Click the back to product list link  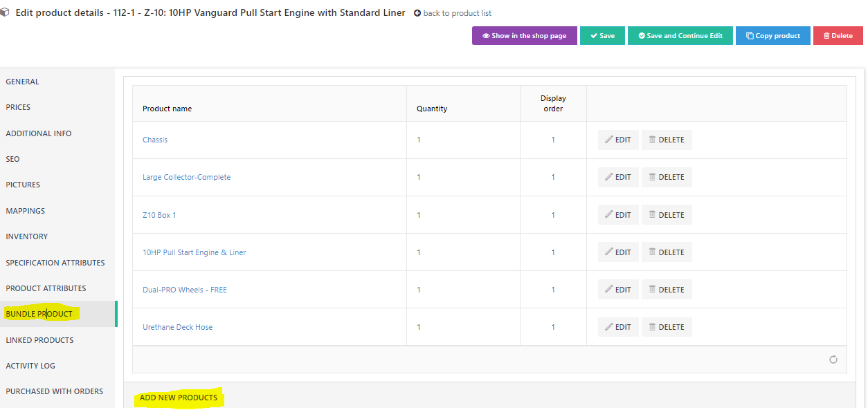pyautogui.click(x=453, y=13)
